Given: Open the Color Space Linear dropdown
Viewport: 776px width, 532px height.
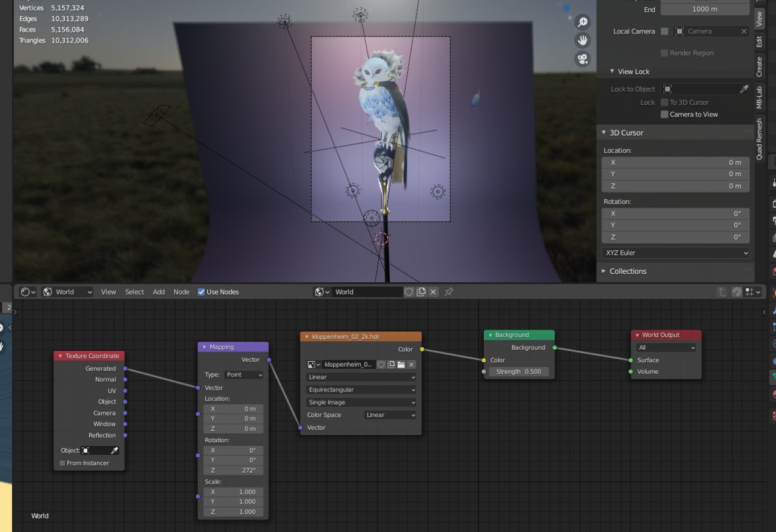Looking at the screenshot, I should 390,415.
